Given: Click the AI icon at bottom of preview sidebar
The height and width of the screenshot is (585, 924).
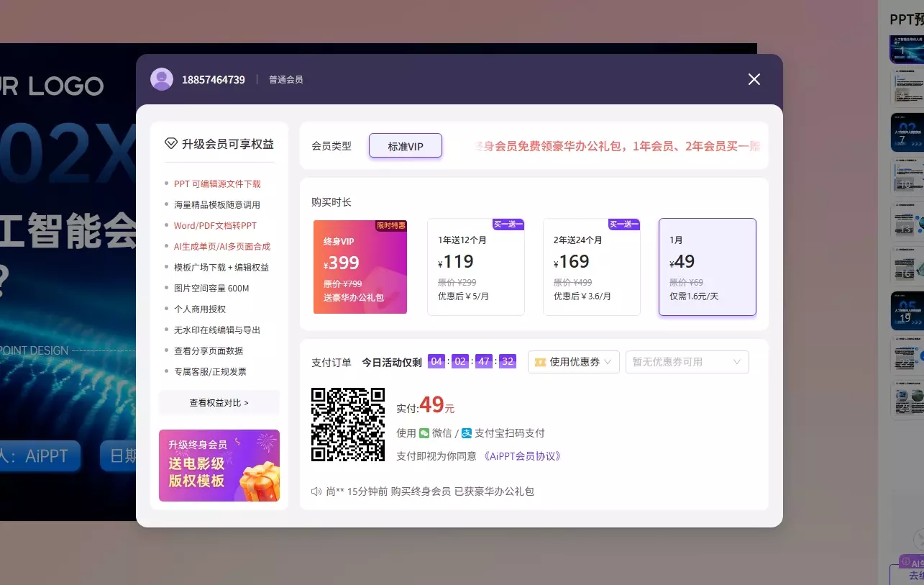Looking at the screenshot, I should click(x=906, y=561).
